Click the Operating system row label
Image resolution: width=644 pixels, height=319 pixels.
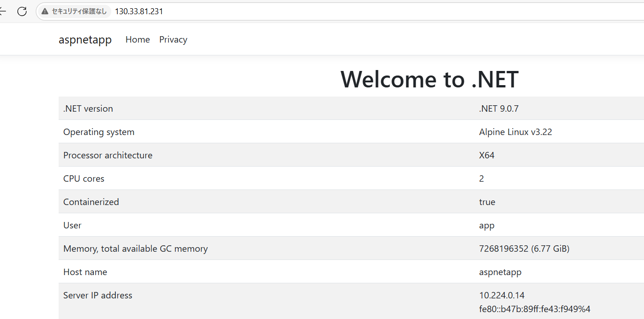[99, 132]
